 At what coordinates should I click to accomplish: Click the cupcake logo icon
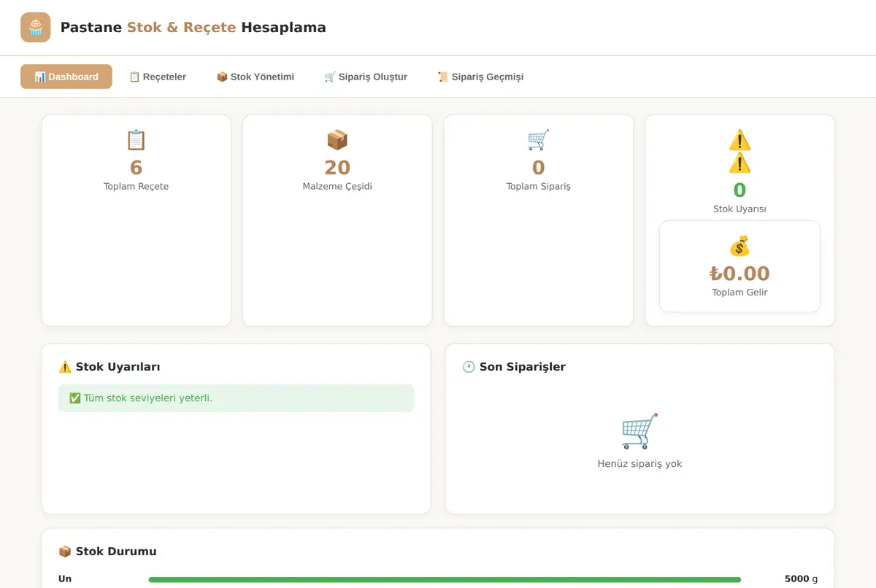pyautogui.click(x=36, y=28)
